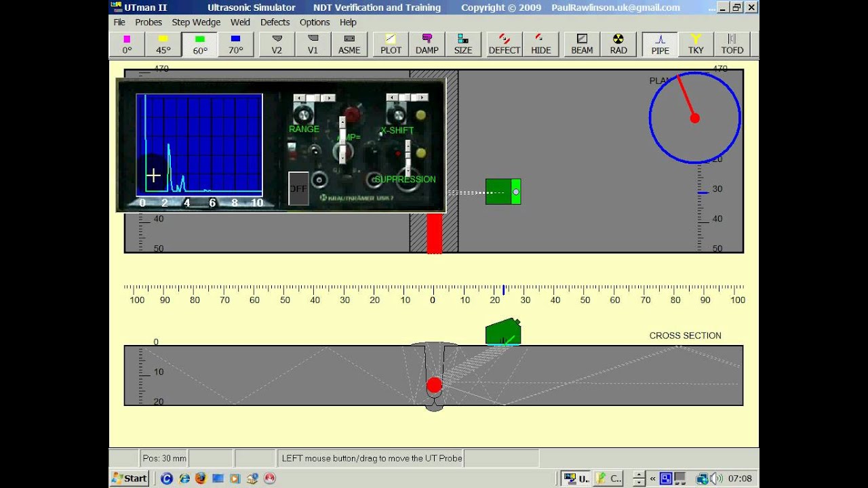Choose the V2 calibration block
This screenshot has height=488, width=868.
(x=277, y=44)
